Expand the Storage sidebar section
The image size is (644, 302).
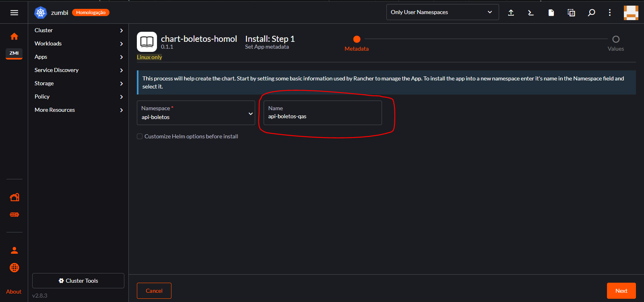[78, 83]
